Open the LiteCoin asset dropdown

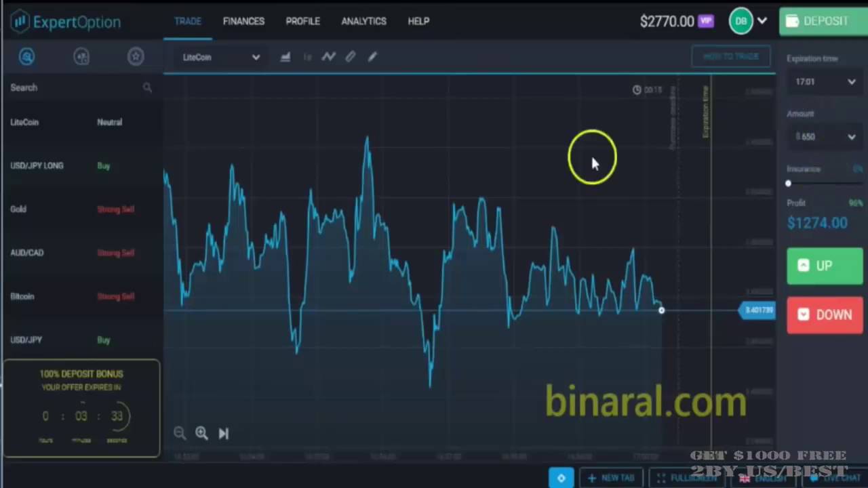(221, 57)
